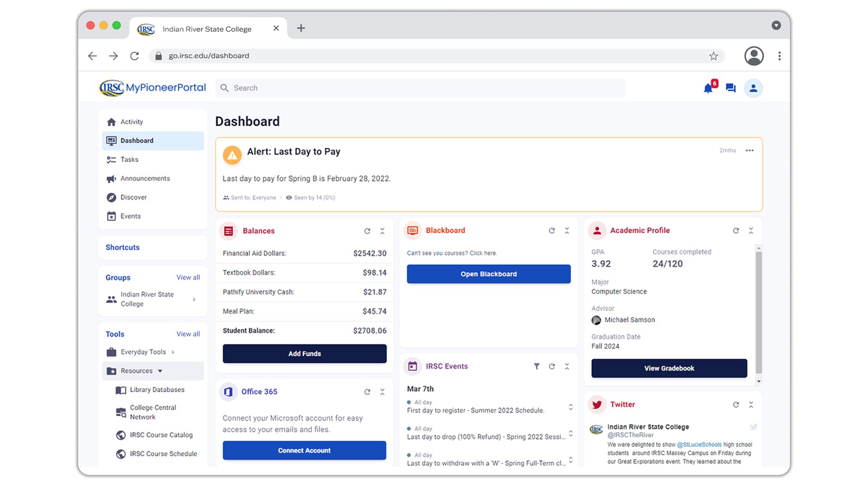
Task: Click Open Blackboard button
Action: [x=489, y=274]
